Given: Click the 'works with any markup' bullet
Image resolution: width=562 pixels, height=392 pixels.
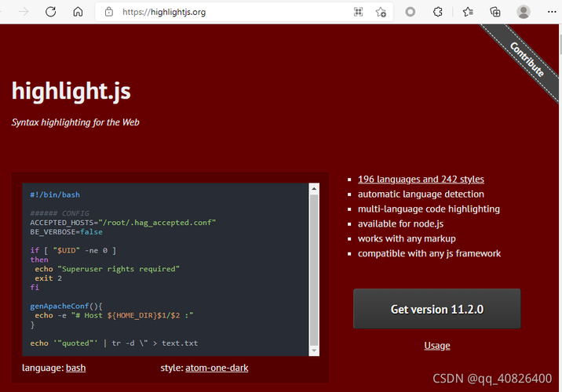Looking at the screenshot, I should point(407,239).
